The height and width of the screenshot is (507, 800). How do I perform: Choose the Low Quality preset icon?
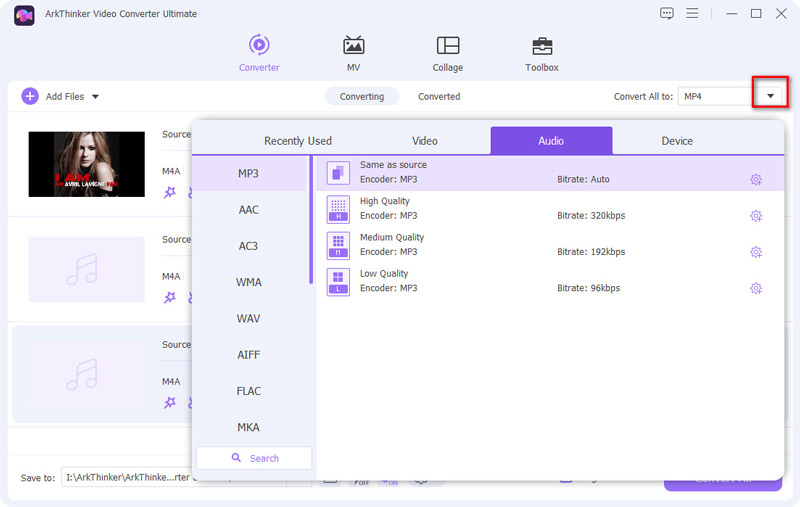pyautogui.click(x=338, y=282)
